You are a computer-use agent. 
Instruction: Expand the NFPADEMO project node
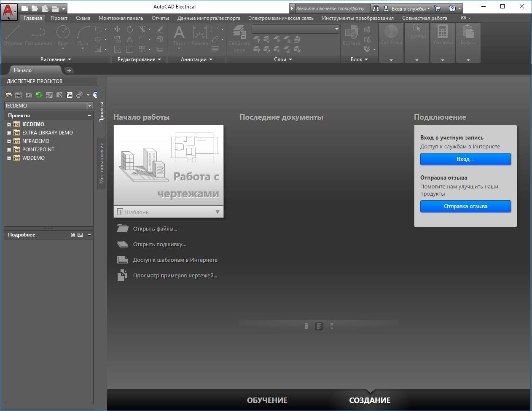[x=9, y=141]
